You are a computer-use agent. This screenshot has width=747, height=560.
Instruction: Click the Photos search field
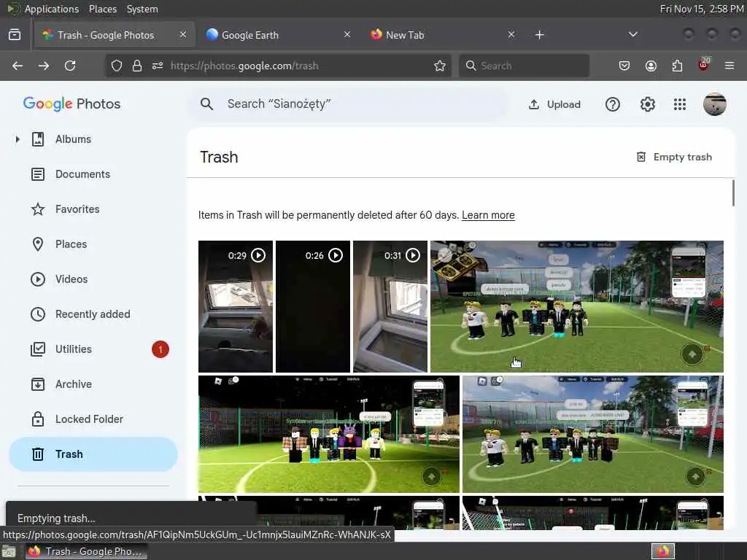(348, 104)
